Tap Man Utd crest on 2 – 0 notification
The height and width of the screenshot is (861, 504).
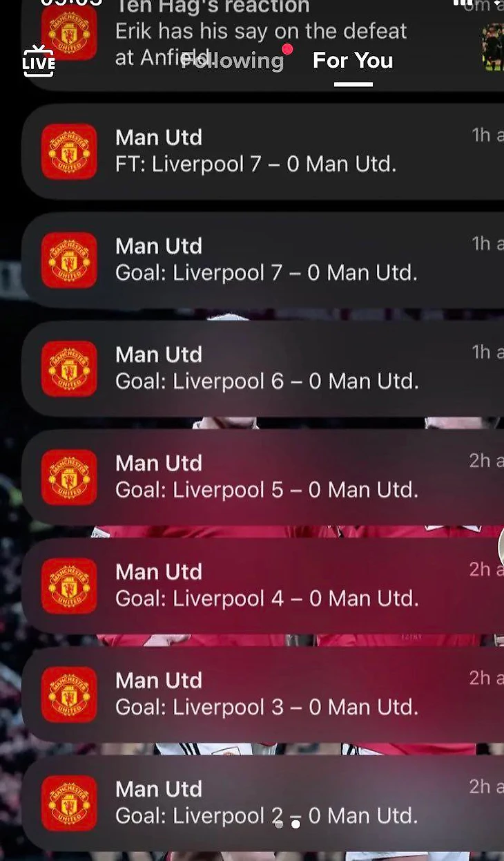pos(69,802)
